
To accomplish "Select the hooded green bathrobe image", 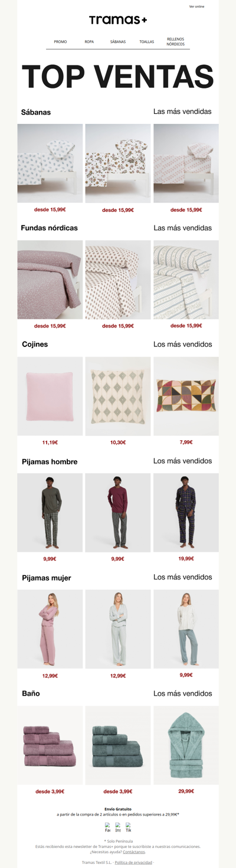I will click(x=186, y=745).
